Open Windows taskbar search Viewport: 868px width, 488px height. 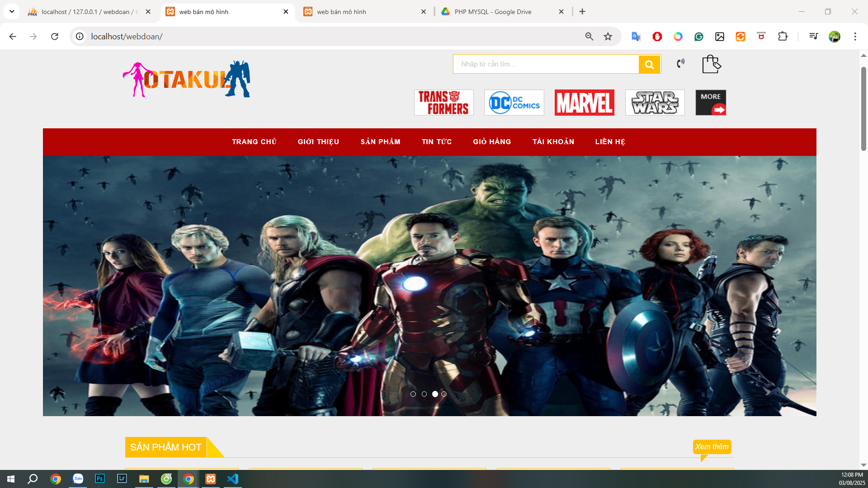pyautogui.click(x=33, y=479)
